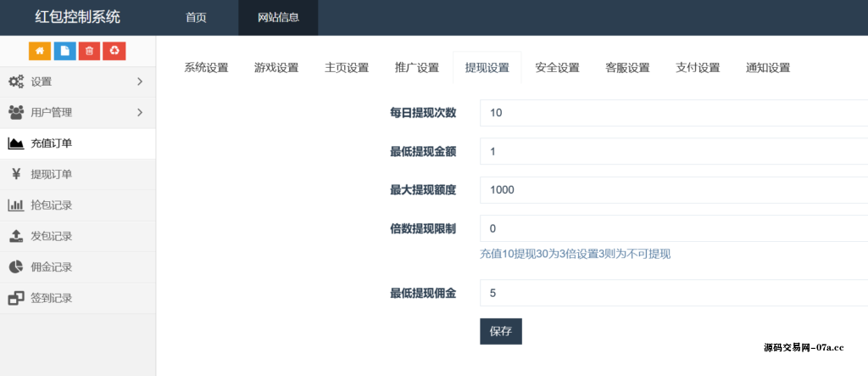Viewport: 868px width, 376px height.
Task: Click the bar chart icon beside 抢包记录
Action: point(16,205)
